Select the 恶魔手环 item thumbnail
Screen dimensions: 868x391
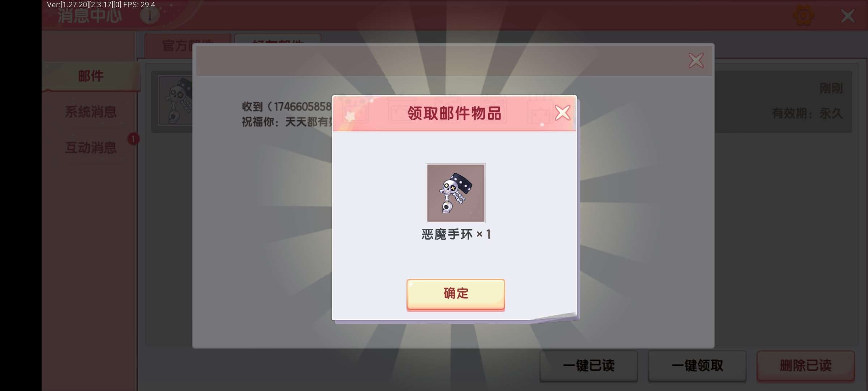tap(456, 193)
